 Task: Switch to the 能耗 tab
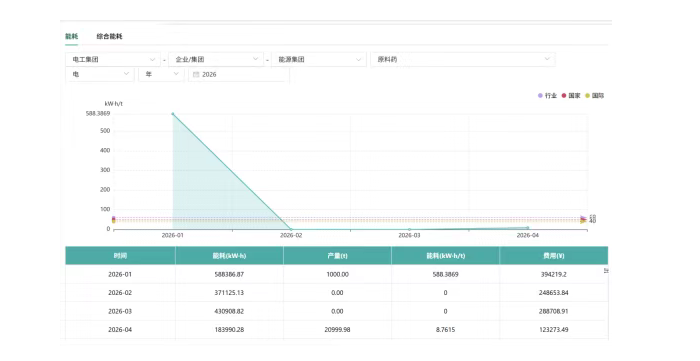point(71,37)
